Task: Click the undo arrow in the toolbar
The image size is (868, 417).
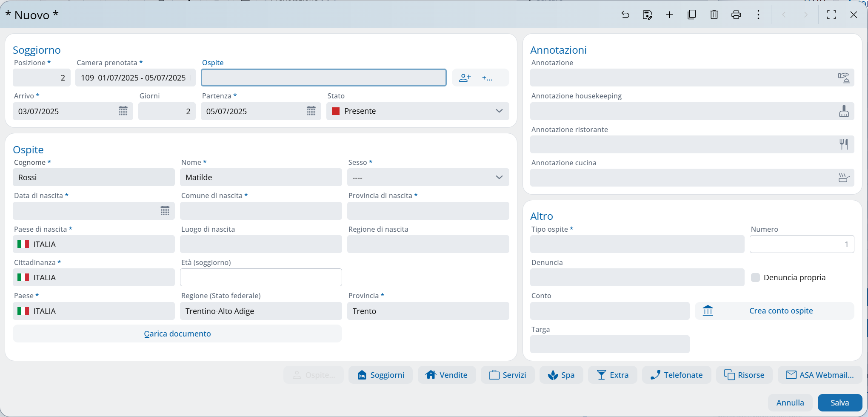Action: tap(625, 15)
